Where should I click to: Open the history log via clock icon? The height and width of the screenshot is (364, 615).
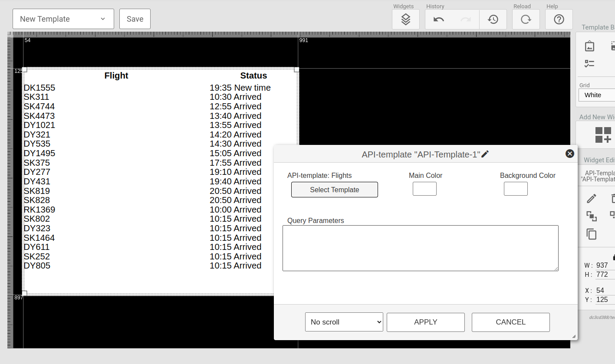pyautogui.click(x=493, y=19)
